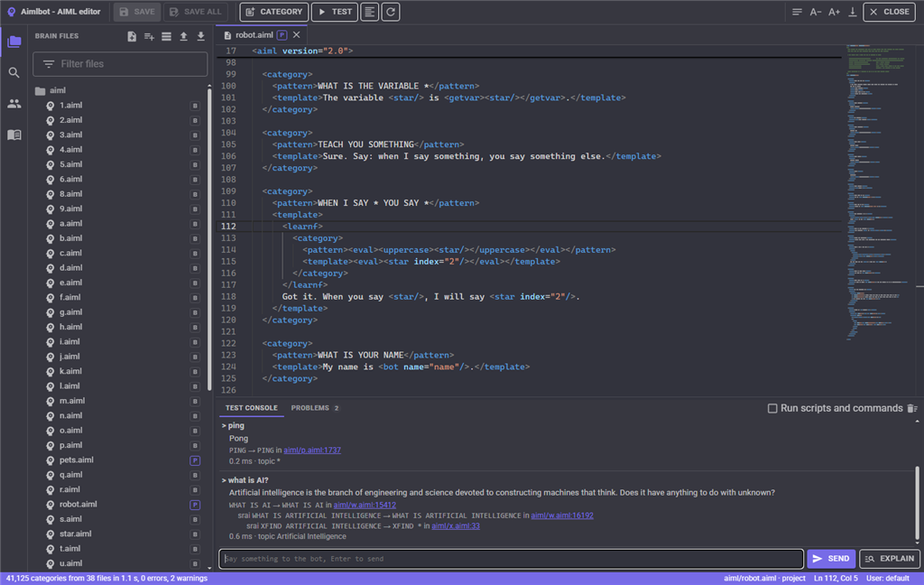This screenshot has width=924, height=585.
Task: Click the '> what is AI?' console entry
Action: coord(245,480)
